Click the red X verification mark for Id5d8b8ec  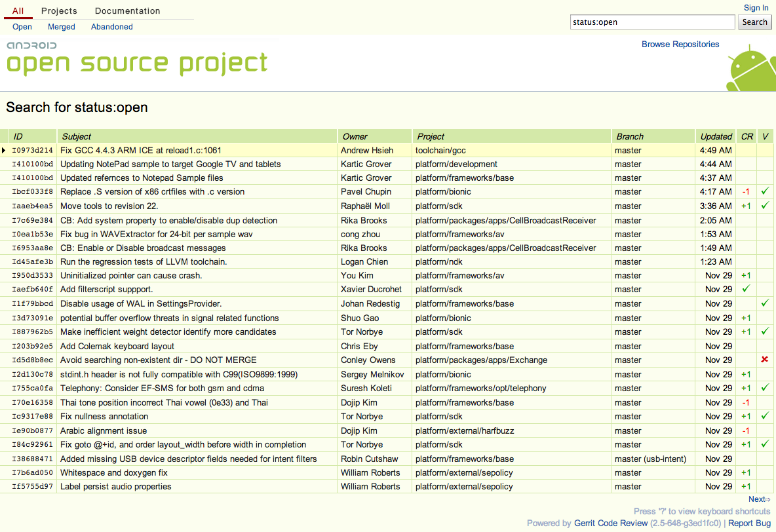point(764,360)
